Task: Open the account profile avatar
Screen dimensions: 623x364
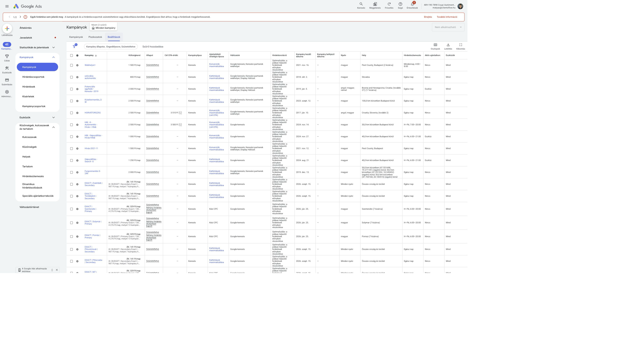Action: tap(460, 6)
